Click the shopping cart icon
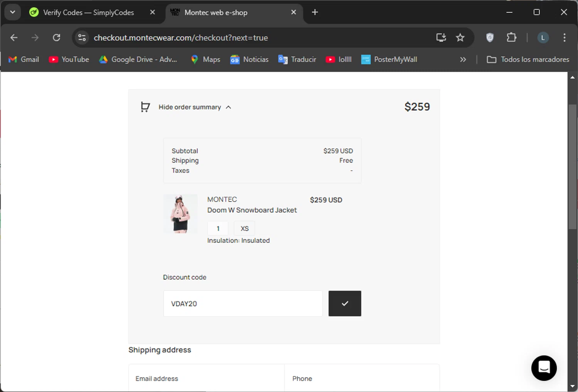Image resolution: width=578 pixels, height=392 pixels. pyautogui.click(x=145, y=107)
